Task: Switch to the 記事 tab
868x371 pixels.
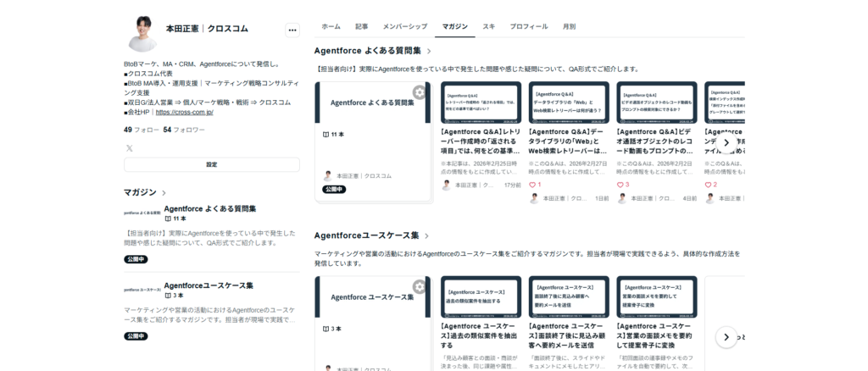Action: (x=361, y=27)
